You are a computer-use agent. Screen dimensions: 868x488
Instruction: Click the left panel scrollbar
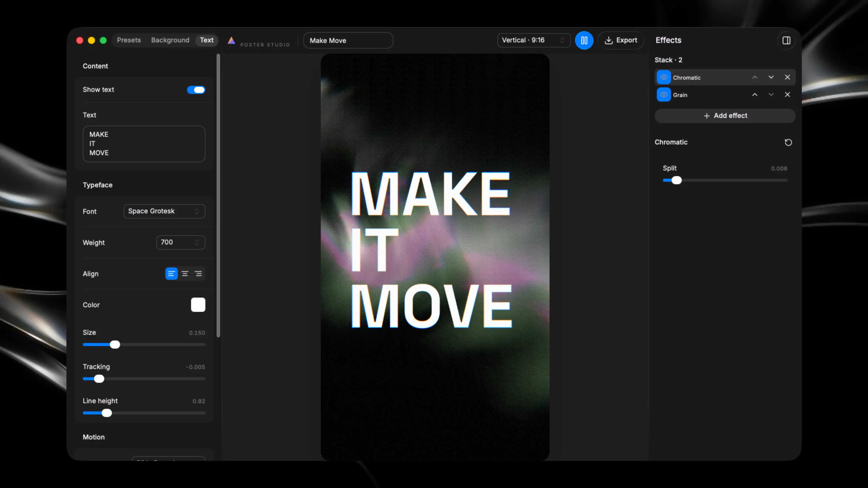(218, 195)
